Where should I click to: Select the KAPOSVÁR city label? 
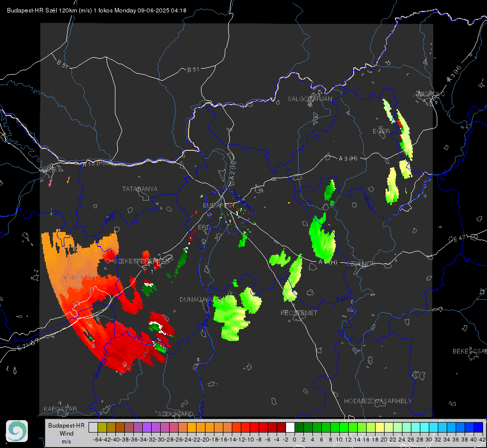[60, 409]
